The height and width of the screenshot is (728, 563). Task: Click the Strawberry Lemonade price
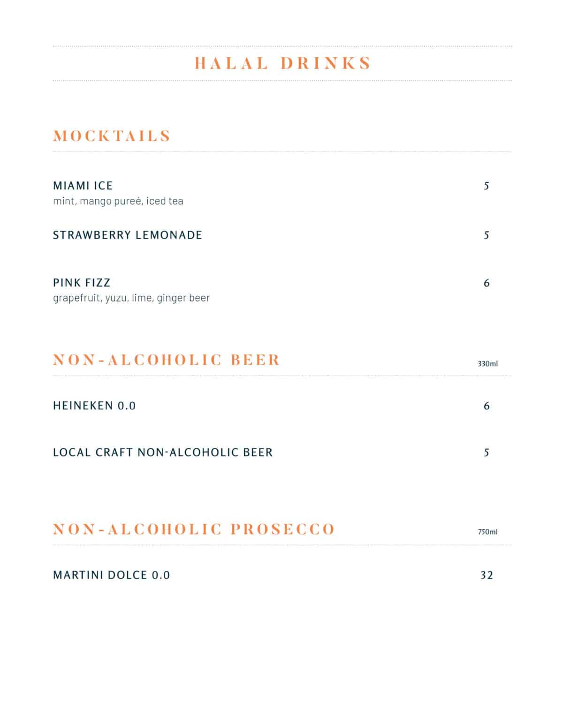point(487,235)
